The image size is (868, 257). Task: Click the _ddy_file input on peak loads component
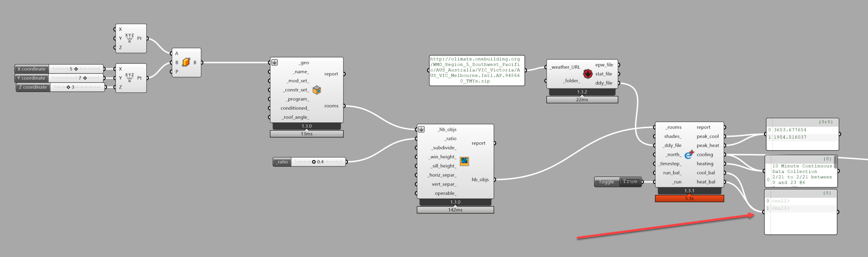(x=673, y=145)
